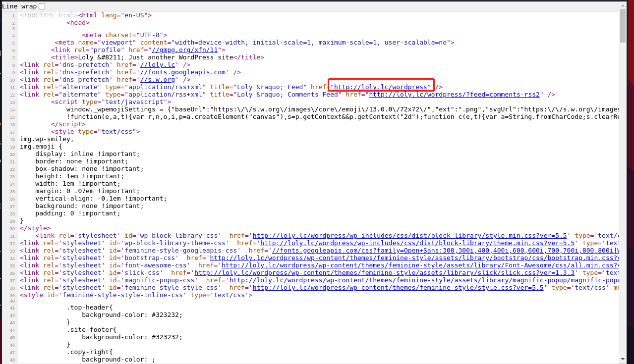Click the 'img.emoji {' selector line

[x=41, y=147]
